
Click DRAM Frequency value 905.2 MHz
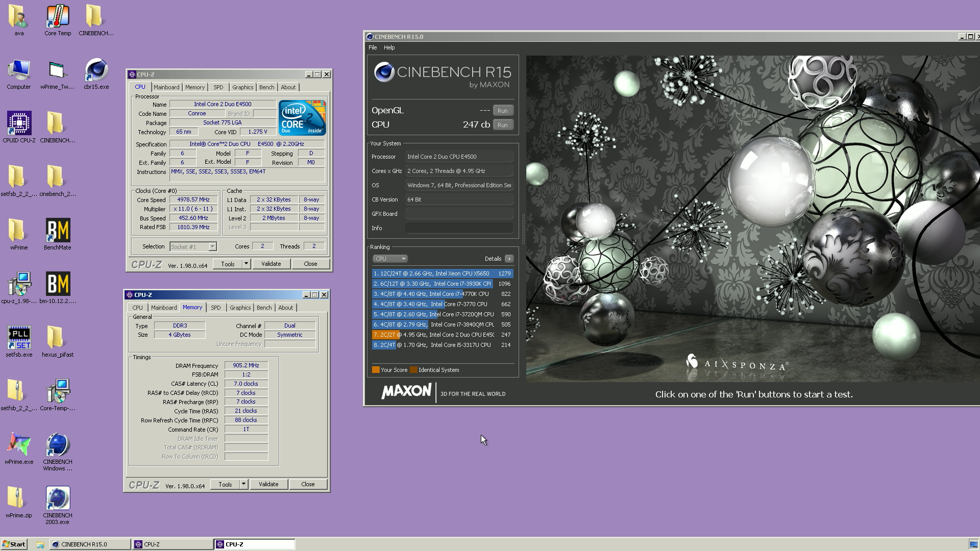(246, 365)
